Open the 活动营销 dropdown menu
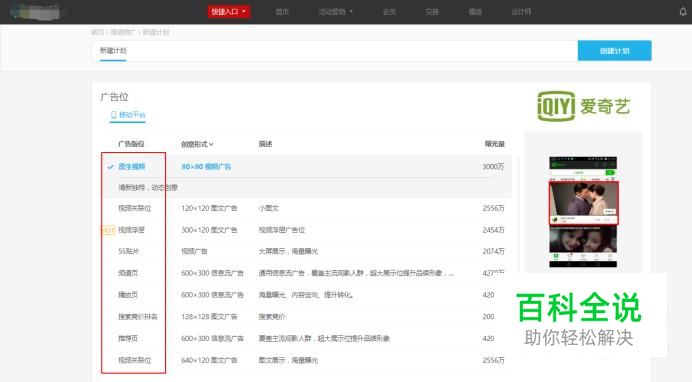 (336, 12)
